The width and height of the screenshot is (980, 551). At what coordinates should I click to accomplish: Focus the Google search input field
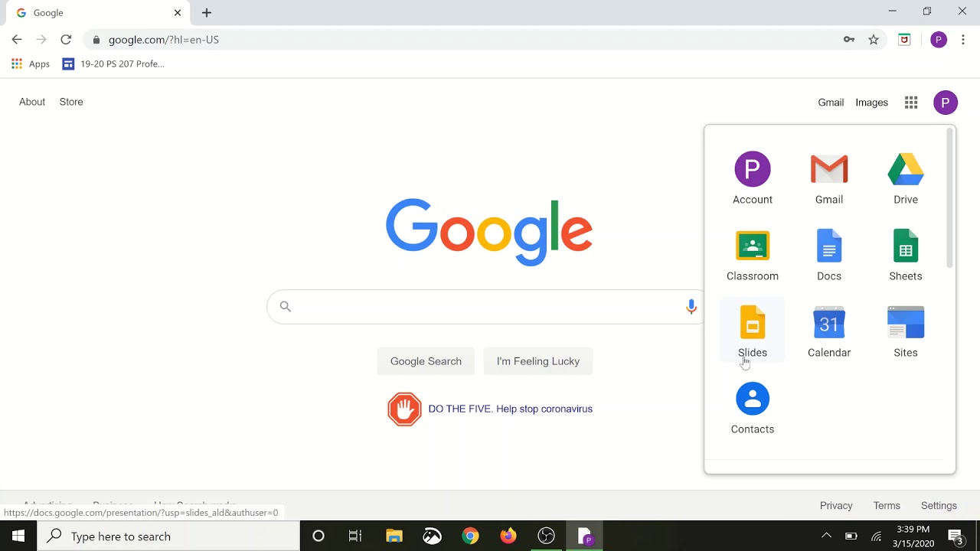click(486, 307)
